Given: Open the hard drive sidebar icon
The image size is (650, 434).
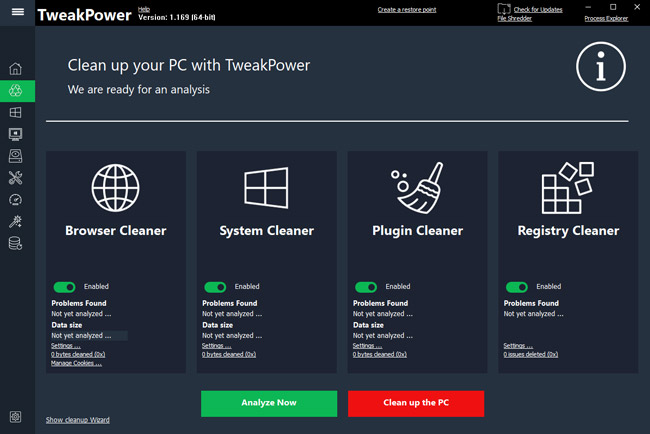Looking at the screenshot, I should click(16, 156).
